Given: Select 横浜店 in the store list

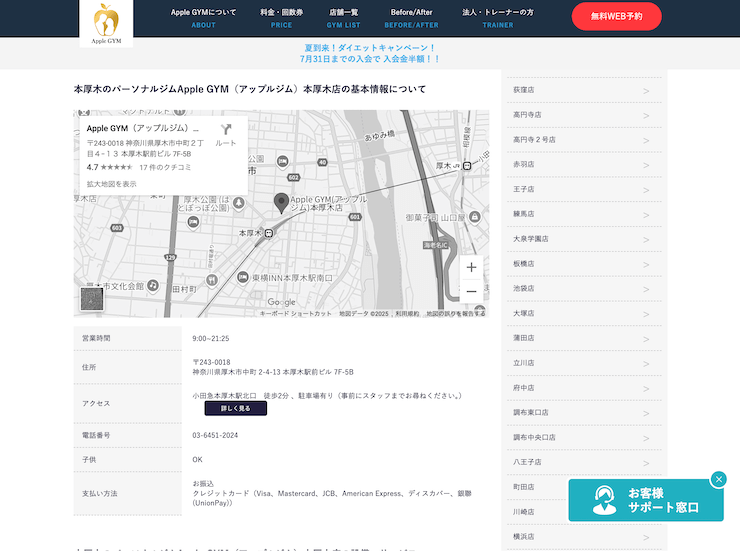Looking at the screenshot, I should 584,537.
